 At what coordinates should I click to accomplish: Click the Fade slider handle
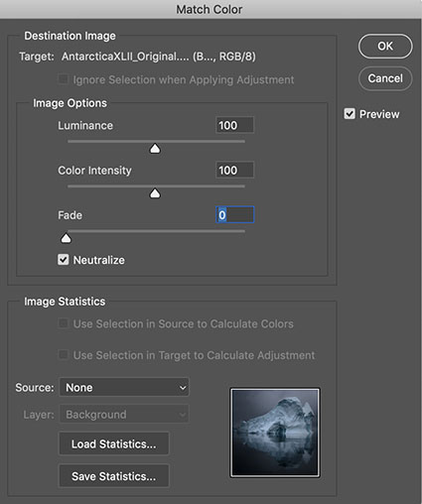[67, 238]
